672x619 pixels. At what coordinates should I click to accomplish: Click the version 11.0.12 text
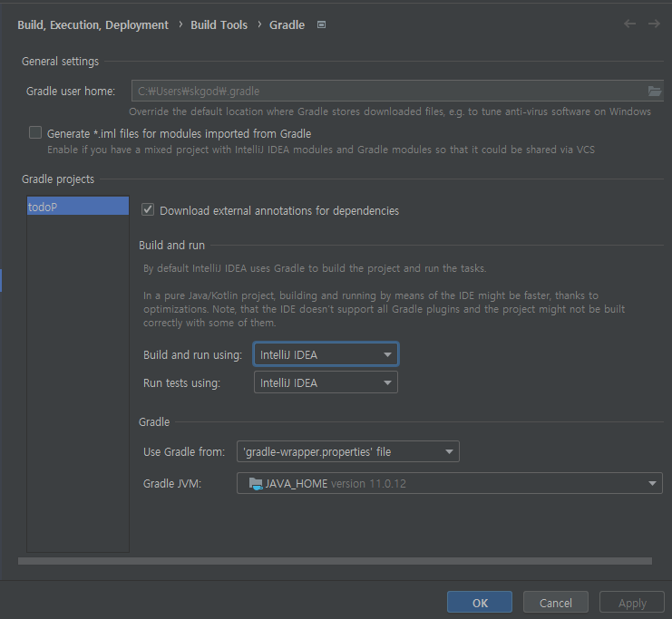coord(368,484)
